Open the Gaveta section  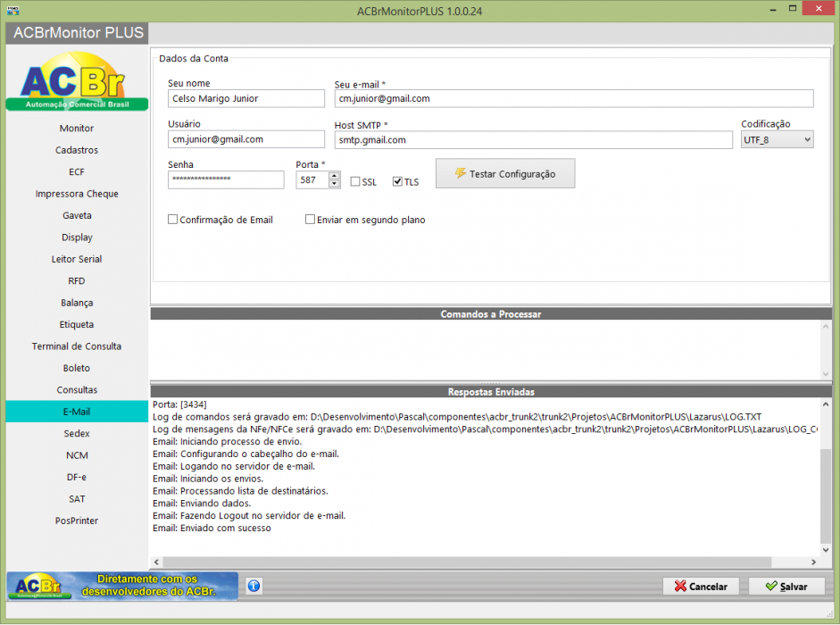(77, 215)
